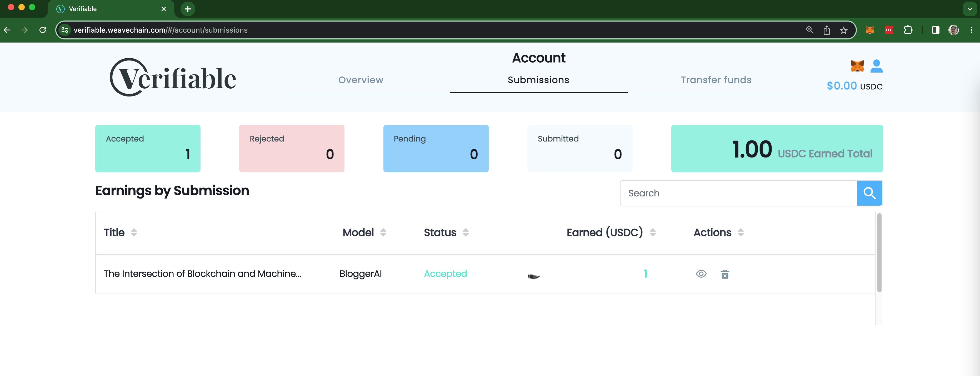
Task: View submission details with eye icon
Action: pyautogui.click(x=701, y=274)
